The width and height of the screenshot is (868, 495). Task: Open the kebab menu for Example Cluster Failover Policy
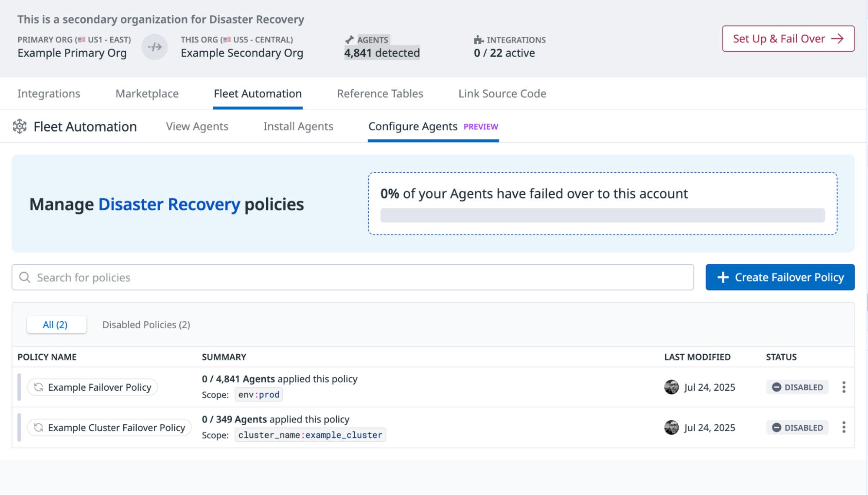[x=843, y=427]
